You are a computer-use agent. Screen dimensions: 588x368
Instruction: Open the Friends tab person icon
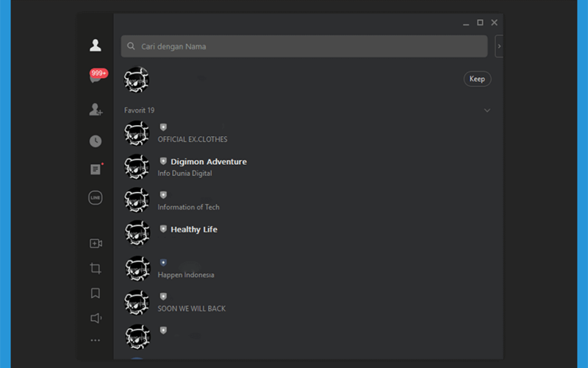[x=96, y=46]
